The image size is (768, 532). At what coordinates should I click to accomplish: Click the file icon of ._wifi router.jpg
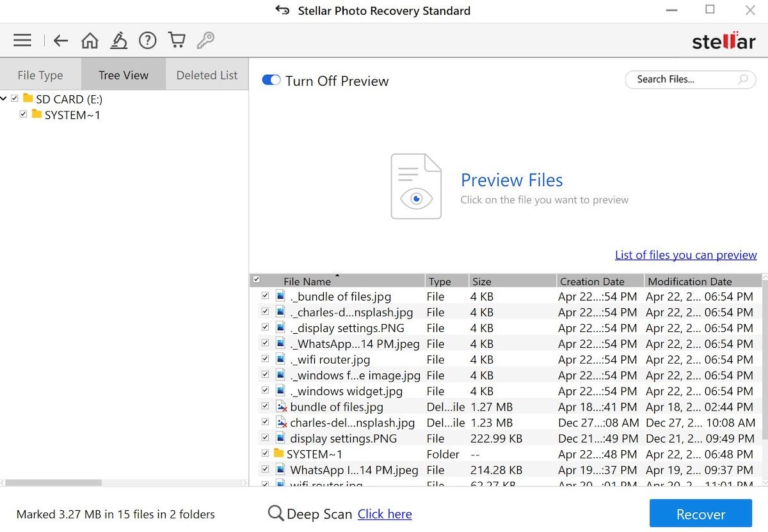[280, 359]
